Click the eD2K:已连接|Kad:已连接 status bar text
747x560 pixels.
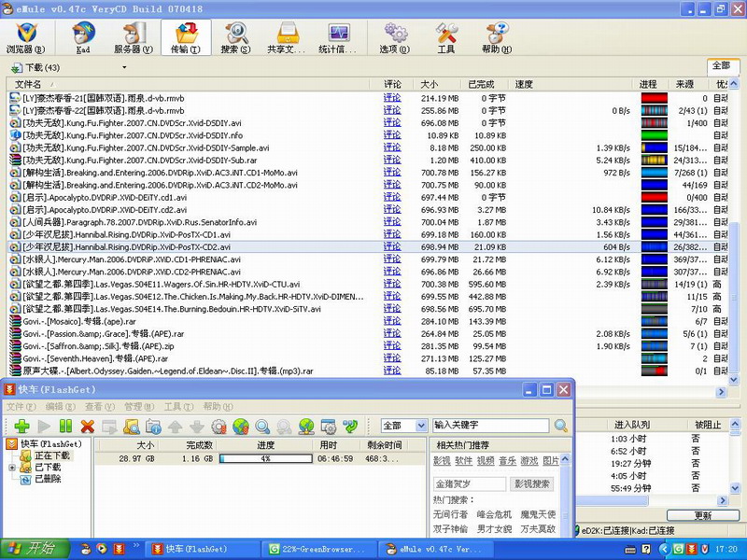click(627, 530)
